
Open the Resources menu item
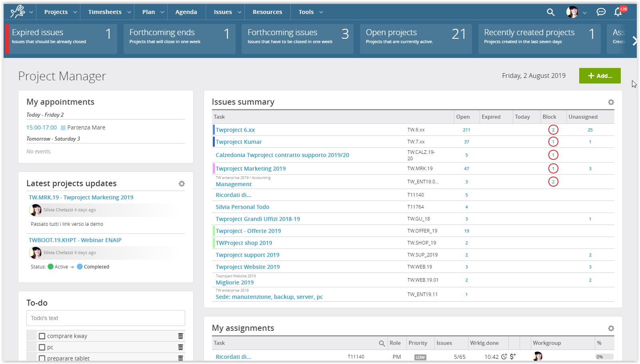tap(267, 12)
